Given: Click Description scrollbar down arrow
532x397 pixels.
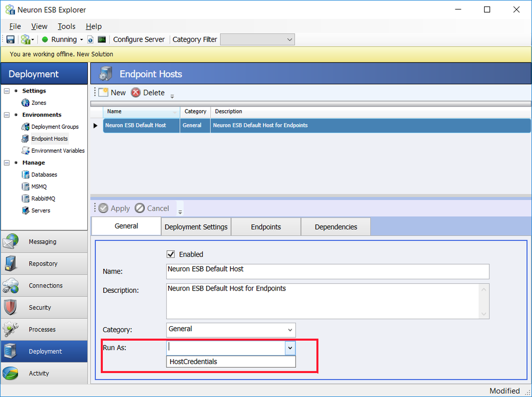Looking at the screenshot, I should pyautogui.click(x=484, y=314).
